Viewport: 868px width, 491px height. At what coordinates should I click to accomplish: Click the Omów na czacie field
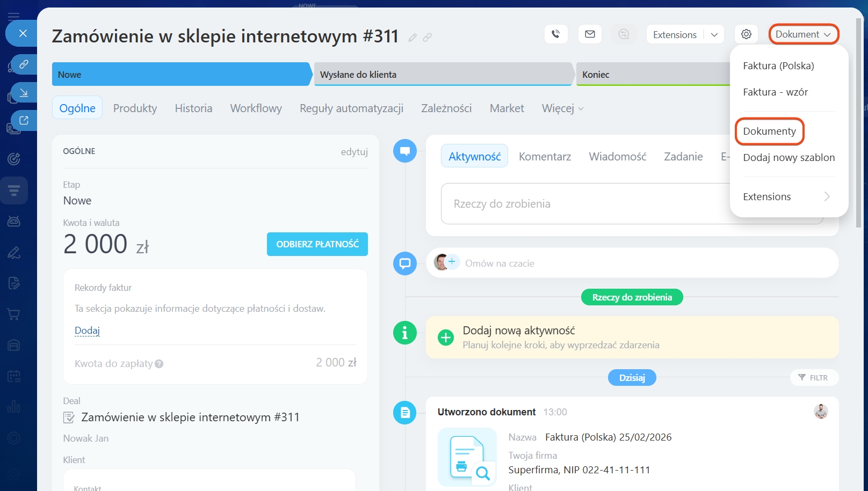pos(632,263)
